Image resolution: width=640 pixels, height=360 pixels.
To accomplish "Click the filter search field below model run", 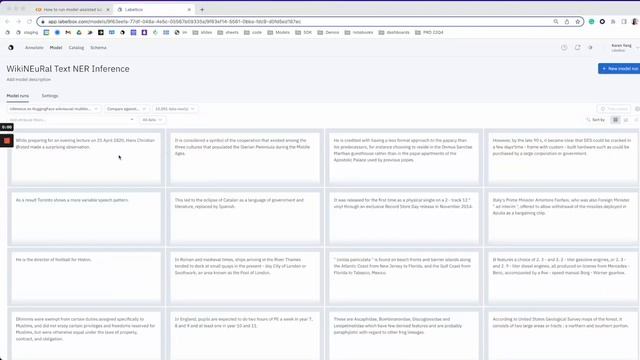I will point(71,120).
